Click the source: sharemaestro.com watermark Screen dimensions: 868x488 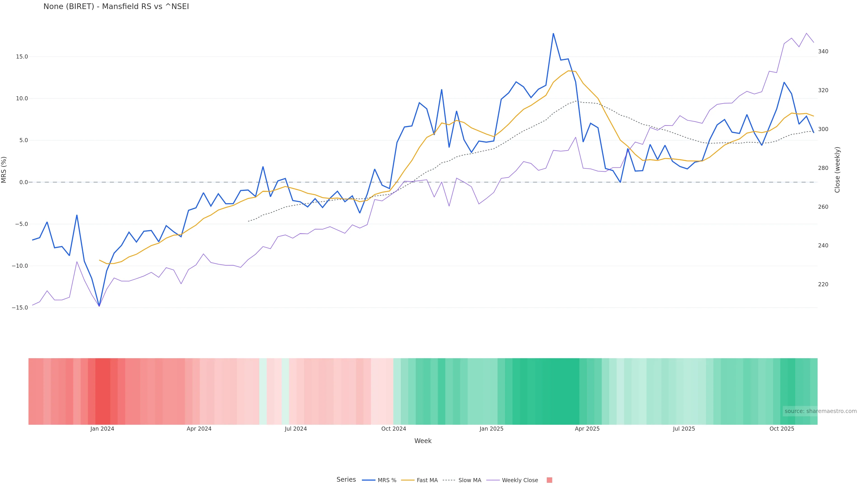click(x=821, y=411)
